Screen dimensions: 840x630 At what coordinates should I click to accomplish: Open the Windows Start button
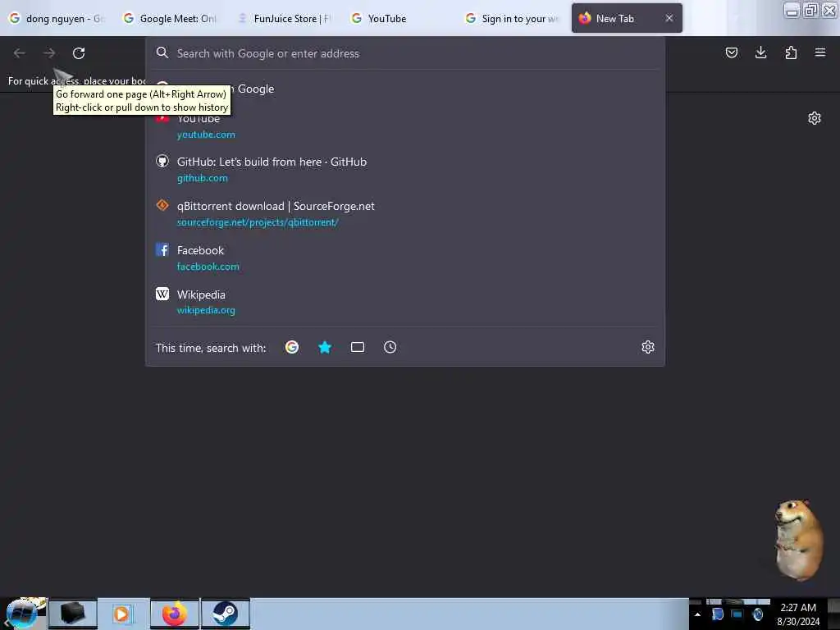22,614
